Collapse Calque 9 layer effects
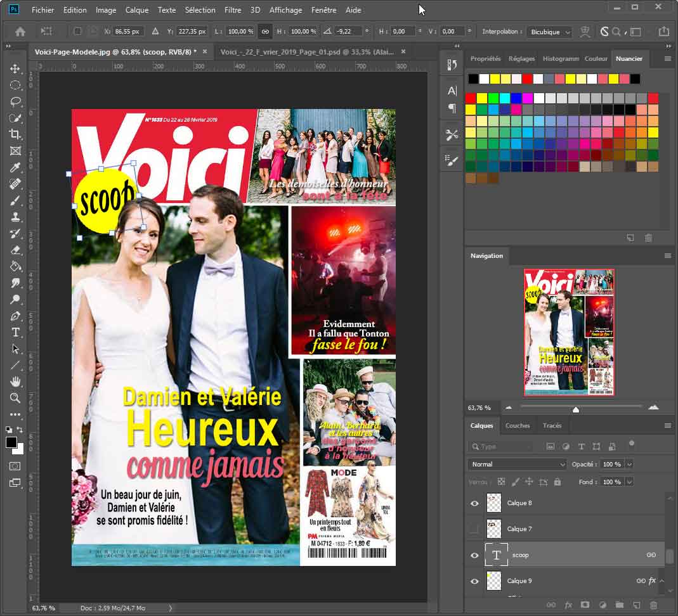Viewport: 678px width, 616px height. (x=662, y=581)
